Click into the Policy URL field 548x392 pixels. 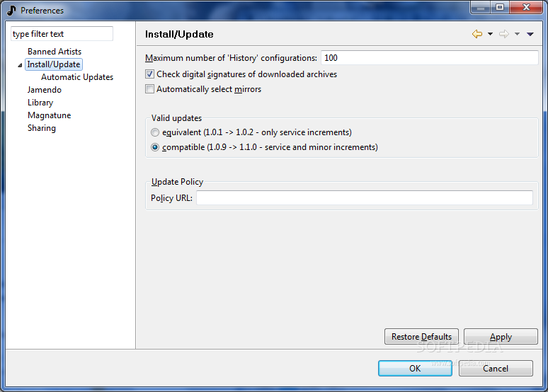tap(365, 197)
